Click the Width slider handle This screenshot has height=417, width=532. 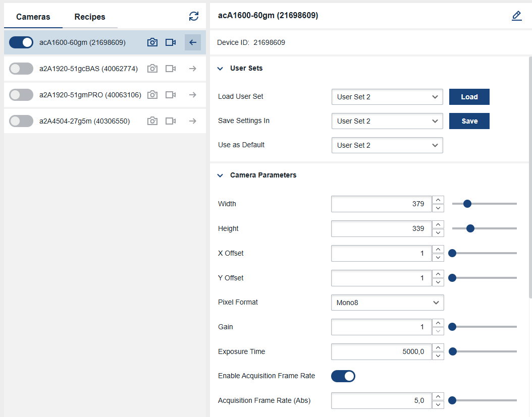[x=467, y=204]
